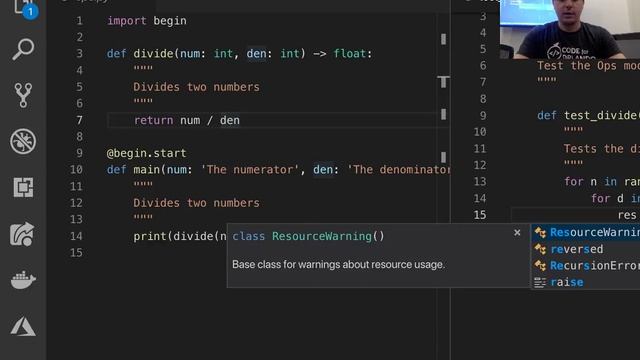Click 'Divides two numbers' docstring on line 12
This screenshot has width=640, height=360.
(196, 203)
